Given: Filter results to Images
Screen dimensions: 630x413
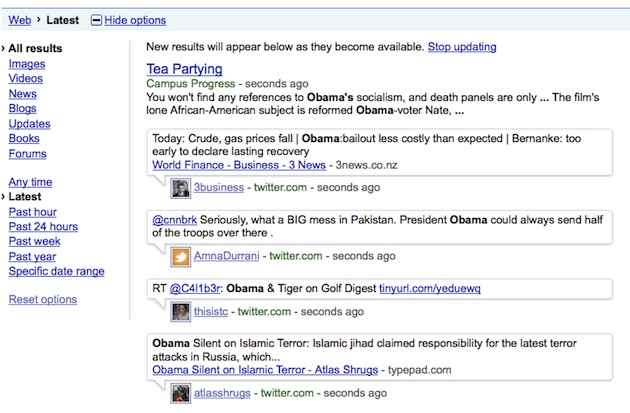Looking at the screenshot, I should pyautogui.click(x=27, y=64).
